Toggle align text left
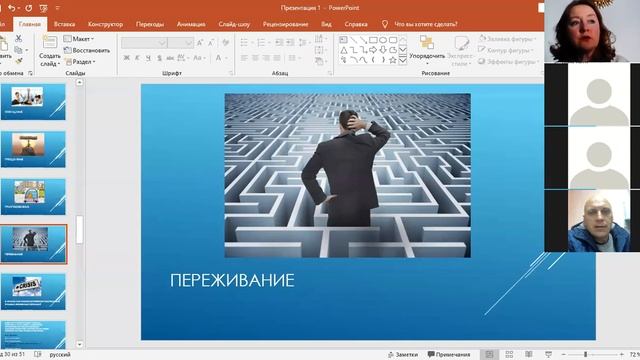 [x=244, y=58]
